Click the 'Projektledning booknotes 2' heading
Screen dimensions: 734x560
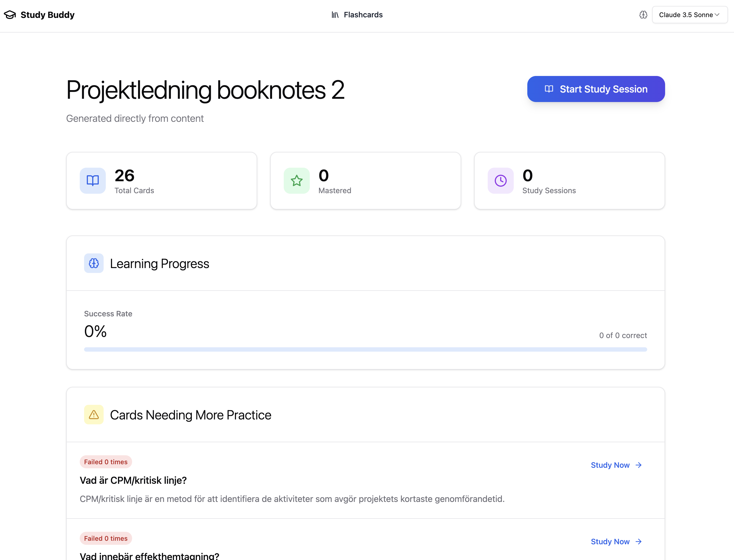[205, 90]
